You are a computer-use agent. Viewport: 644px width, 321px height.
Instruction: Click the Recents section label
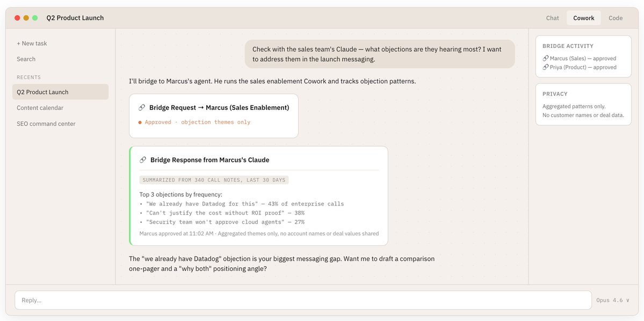(x=29, y=77)
